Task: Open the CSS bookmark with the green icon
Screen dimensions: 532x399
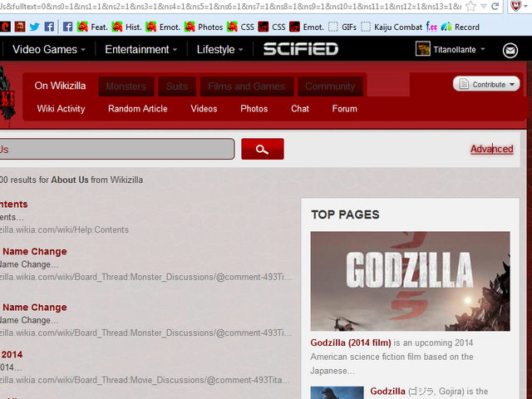Action: tap(240, 27)
